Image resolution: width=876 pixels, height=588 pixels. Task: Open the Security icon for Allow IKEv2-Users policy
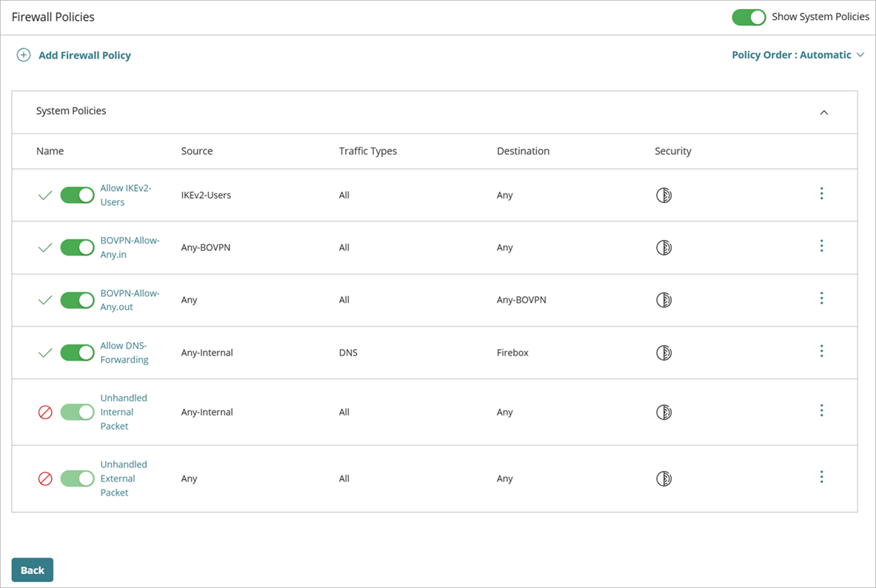click(x=663, y=195)
